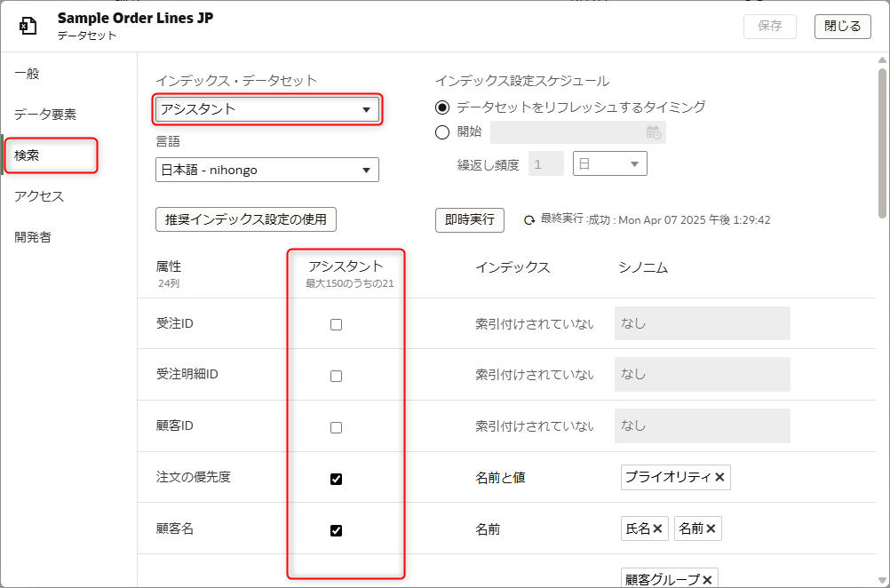Select the 開始 radio button
This screenshot has height=588, width=890.
point(442,132)
